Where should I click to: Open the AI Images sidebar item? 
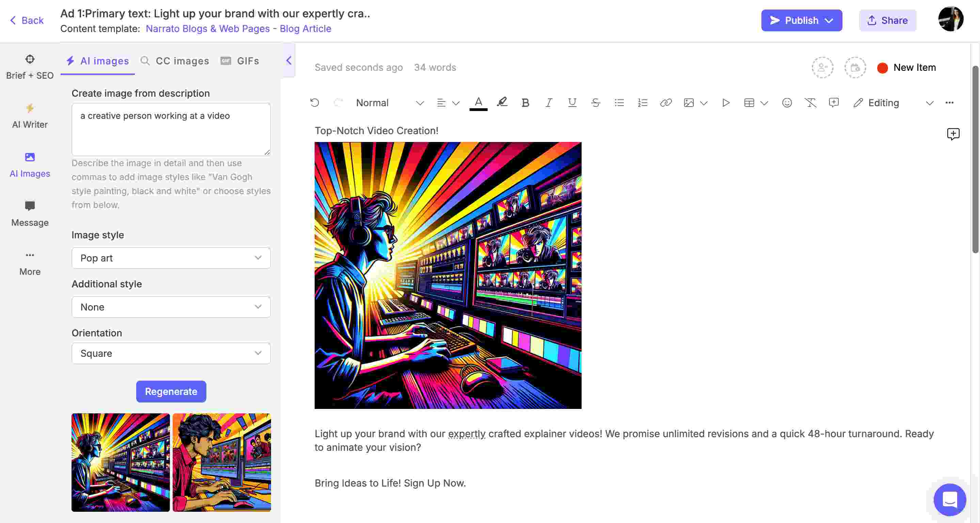[30, 165]
